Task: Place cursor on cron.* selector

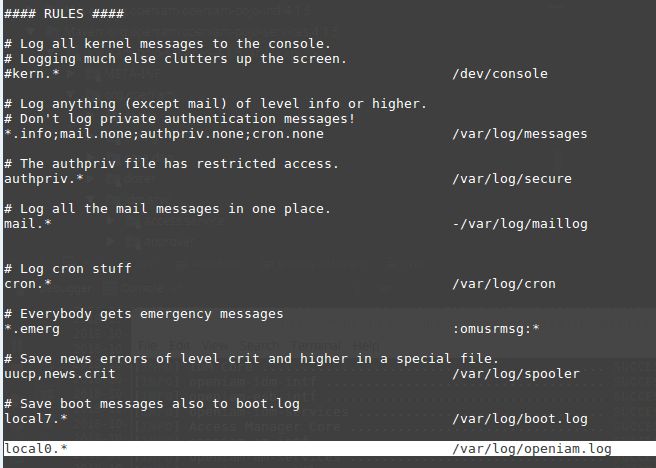Action: (28, 284)
